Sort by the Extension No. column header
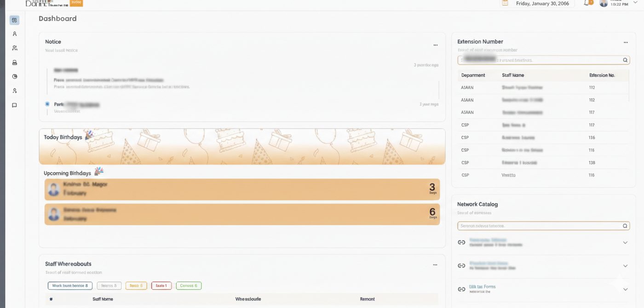This screenshot has height=308, width=644. click(x=602, y=75)
